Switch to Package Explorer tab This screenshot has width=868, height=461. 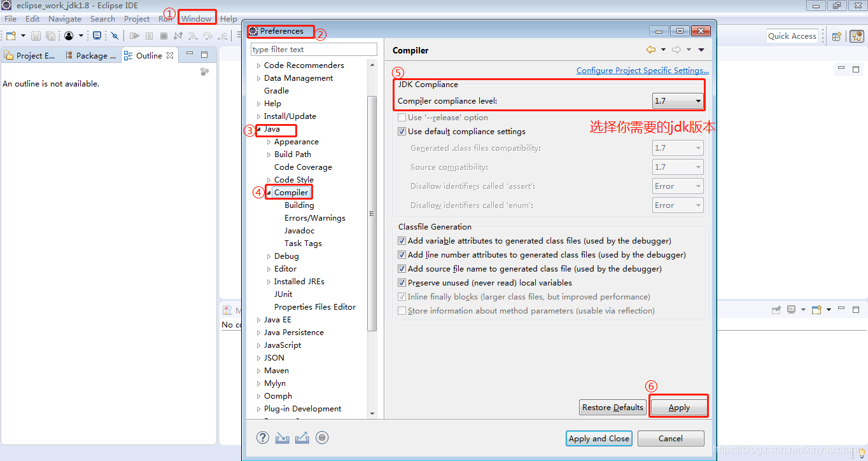coord(90,55)
